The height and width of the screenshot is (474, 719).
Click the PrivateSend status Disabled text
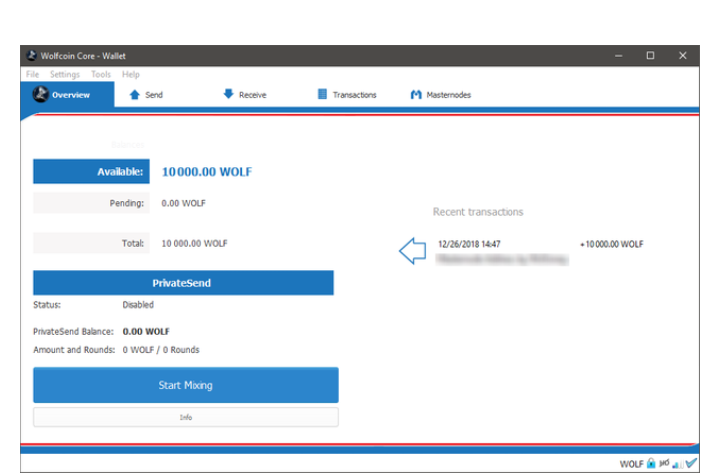[138, 305]
